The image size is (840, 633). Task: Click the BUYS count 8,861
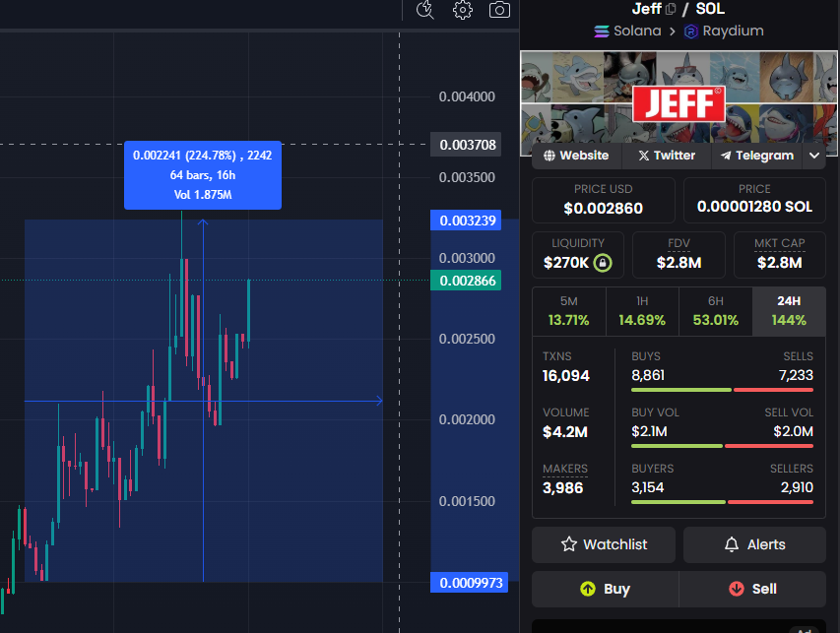pos(648,375)
